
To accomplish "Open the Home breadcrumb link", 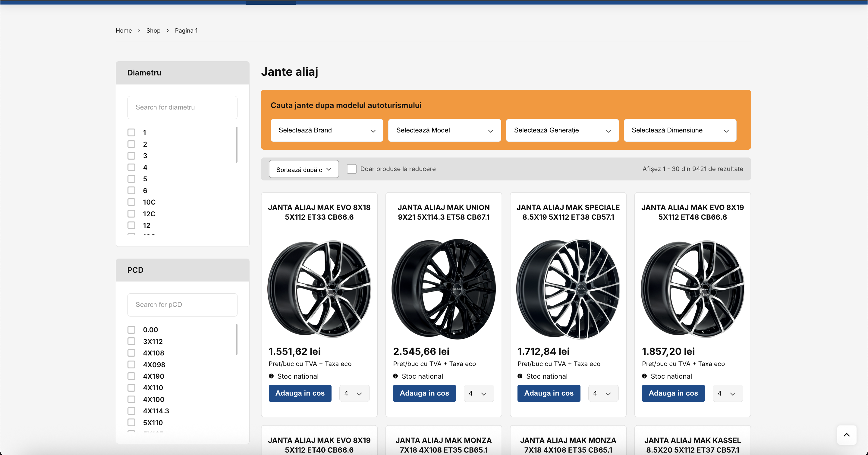I will pyautogui.click(x=124, y=30).
